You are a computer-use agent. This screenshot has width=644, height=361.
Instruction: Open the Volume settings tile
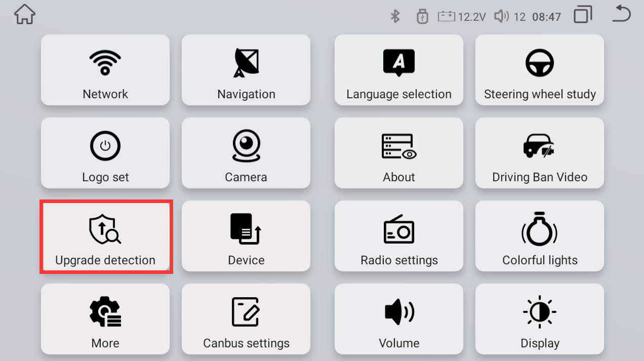pyautogui.click(x=399, y=319)
